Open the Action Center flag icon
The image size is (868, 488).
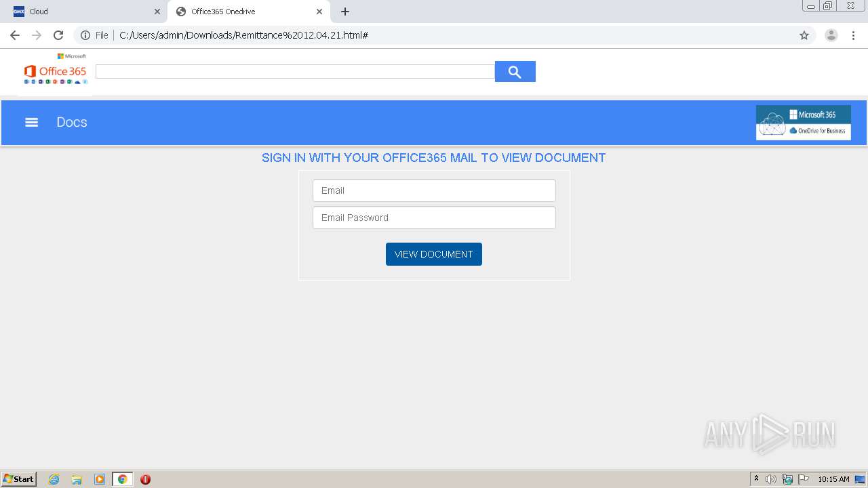point(804,479)
